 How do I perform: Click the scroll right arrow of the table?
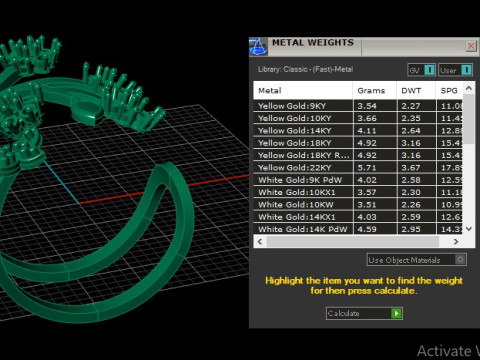coord(456,242)
